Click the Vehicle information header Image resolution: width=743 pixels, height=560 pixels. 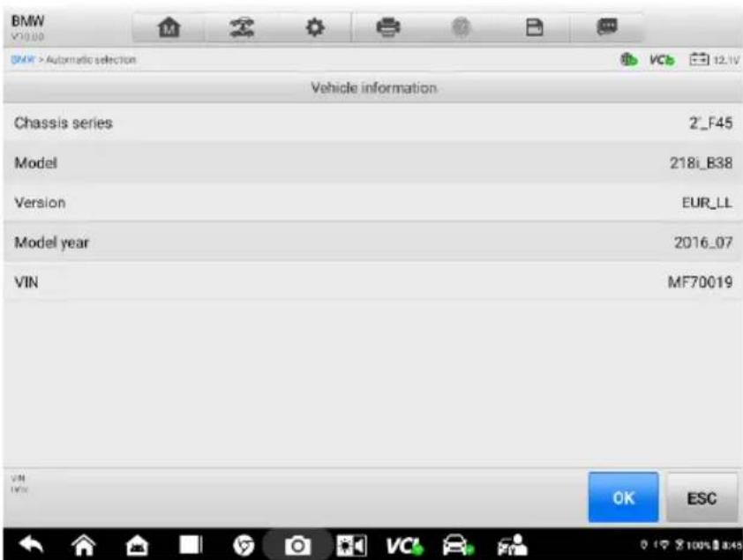(x=373, y=87)
